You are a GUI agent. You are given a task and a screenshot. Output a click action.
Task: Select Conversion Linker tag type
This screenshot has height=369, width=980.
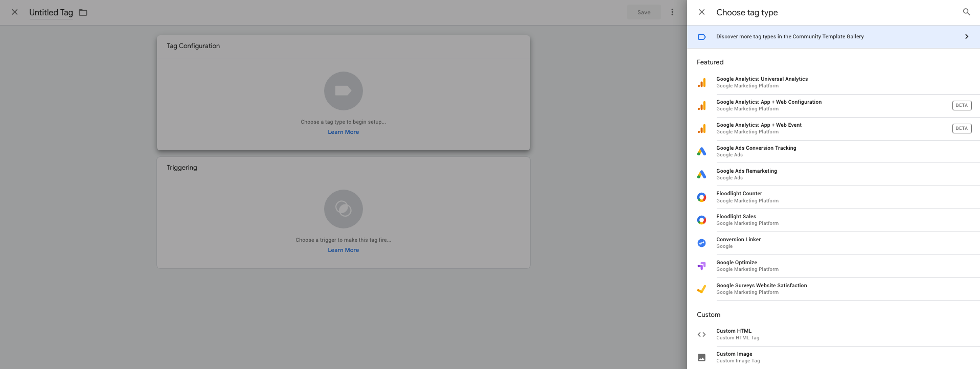833,243
